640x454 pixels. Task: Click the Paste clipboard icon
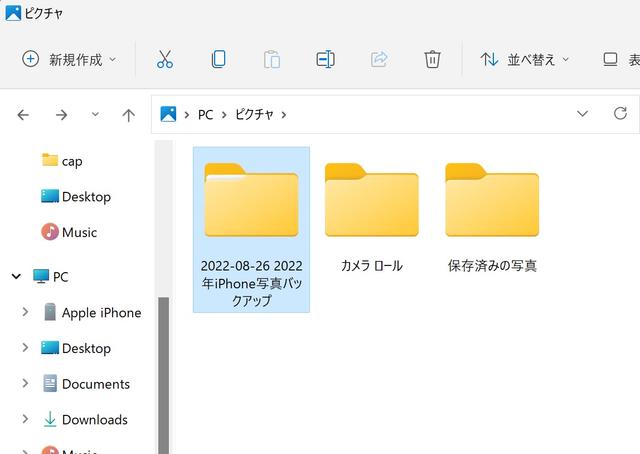point(272,59)
